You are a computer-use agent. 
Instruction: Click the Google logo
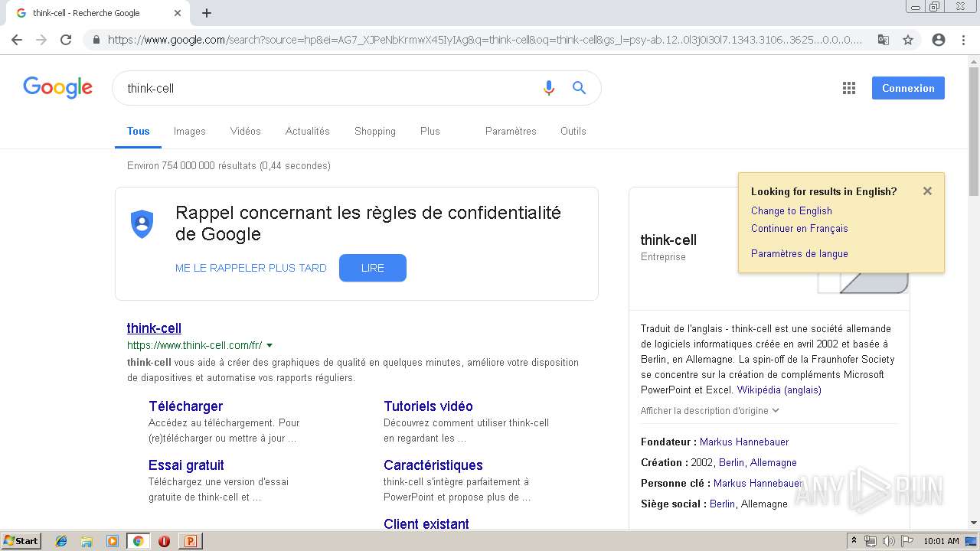pyautogui.click(x=57, y=88)
